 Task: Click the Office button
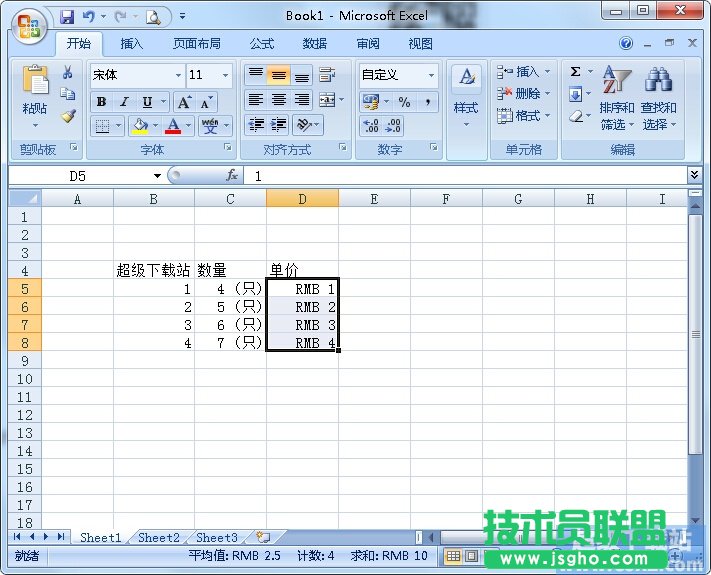coord(28,25)
